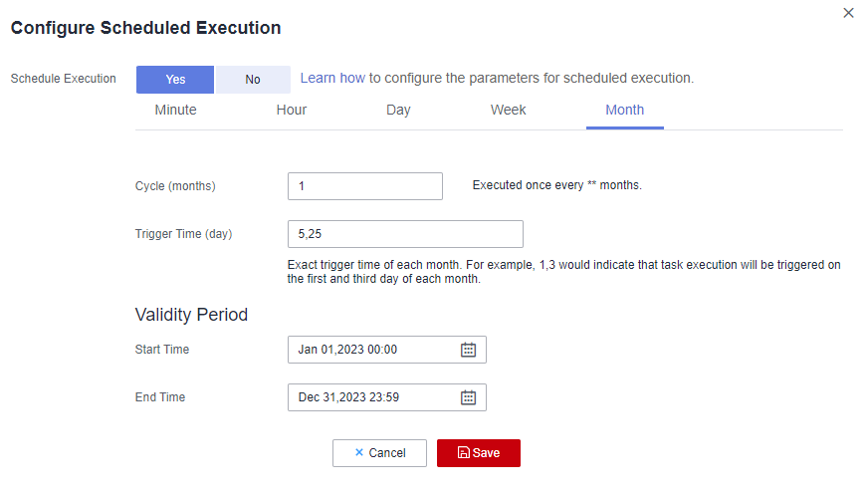The image size is (868, 498).
Task: Open the Learn how link
Action: pos(332,78)
